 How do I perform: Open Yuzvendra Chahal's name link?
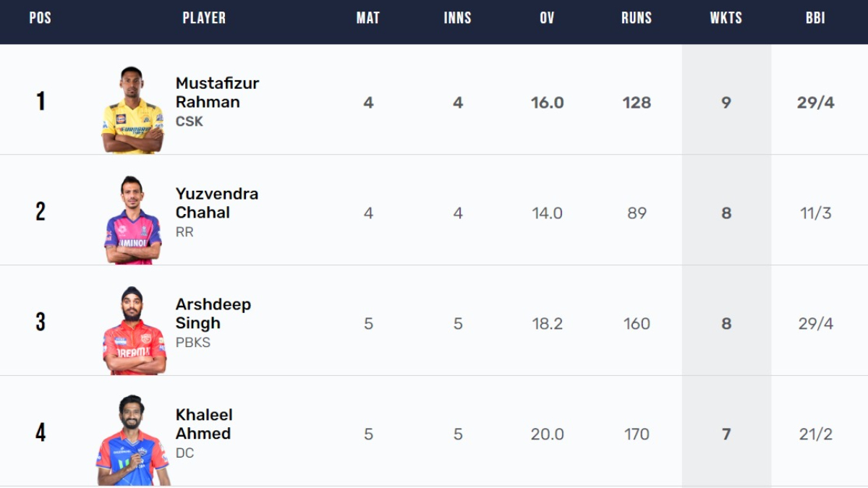point(216,203)
